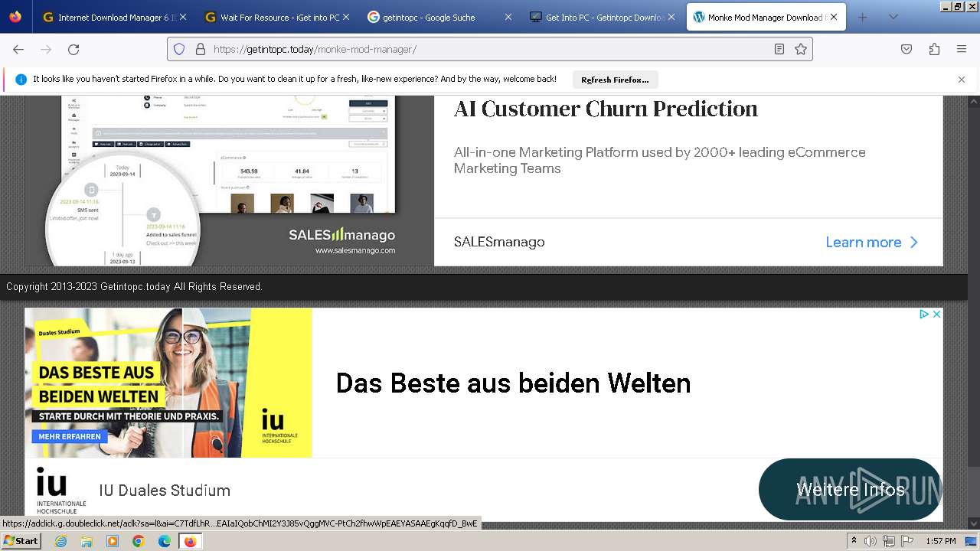The height and width of the screenshot is (551, 980).
Task: Open Learn more link in SALESmanago ad
Action: point(871,243)
